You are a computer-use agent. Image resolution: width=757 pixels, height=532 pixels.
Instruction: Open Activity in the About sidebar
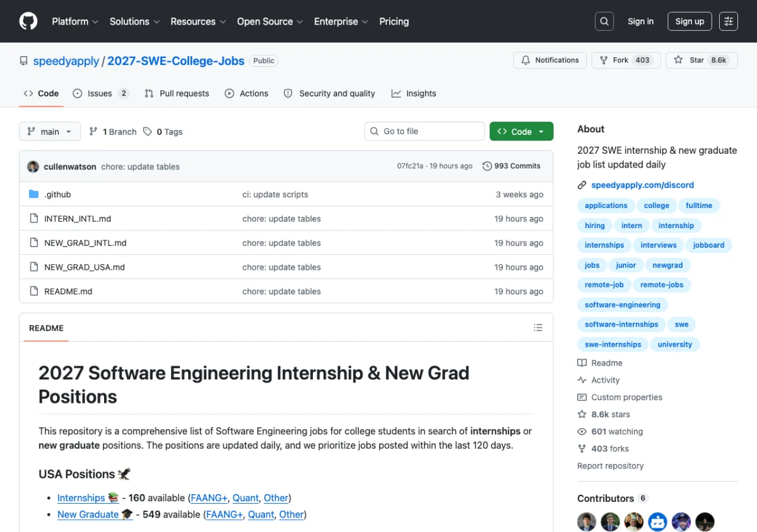tap(599, 380)
